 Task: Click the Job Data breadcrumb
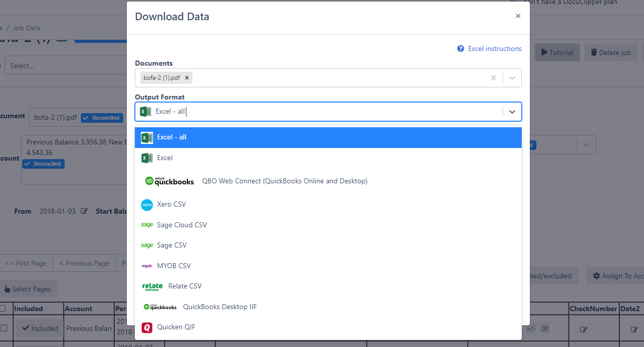[27, 28]
